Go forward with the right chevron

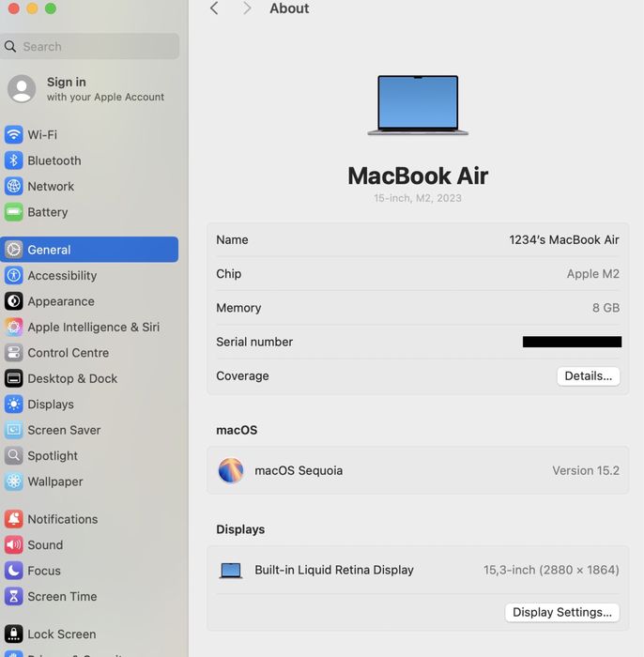247,8
